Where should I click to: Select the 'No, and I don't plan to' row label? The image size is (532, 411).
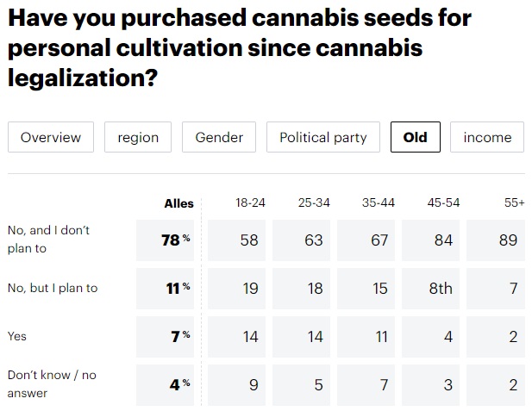(48, 240)
